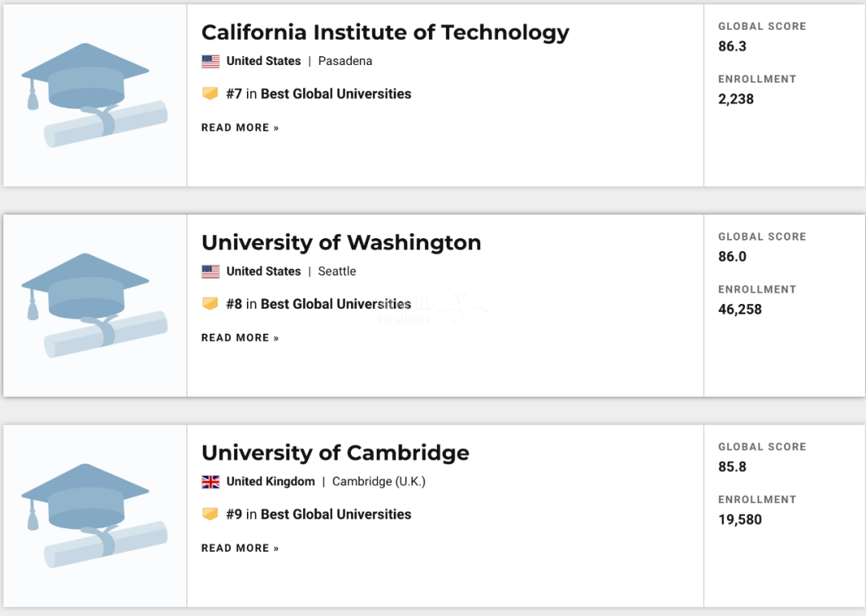Open #7 in Best Global Universities link
Screen dimensions: 866x616
click(318, 94)
